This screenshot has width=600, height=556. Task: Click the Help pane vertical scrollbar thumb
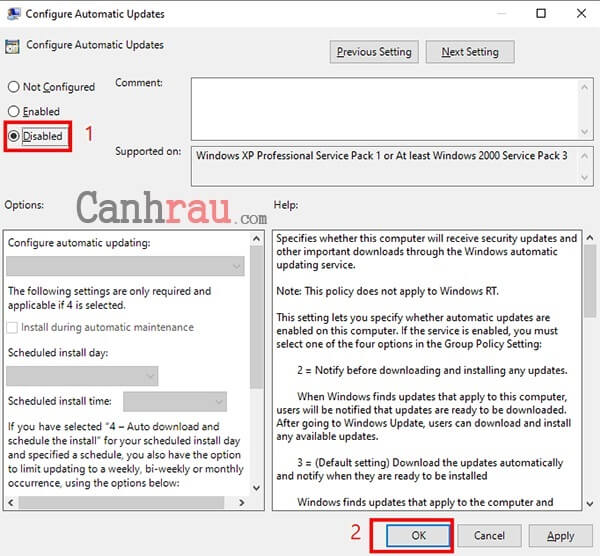590,281
